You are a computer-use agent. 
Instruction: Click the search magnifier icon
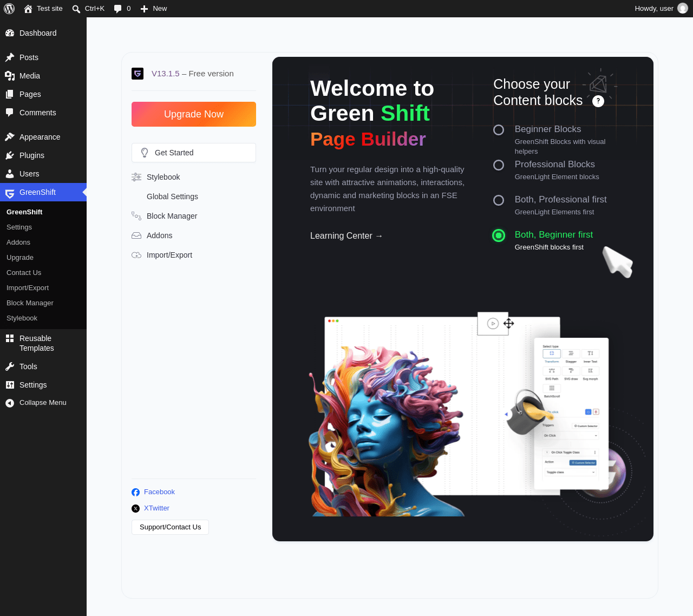[76, 9]
